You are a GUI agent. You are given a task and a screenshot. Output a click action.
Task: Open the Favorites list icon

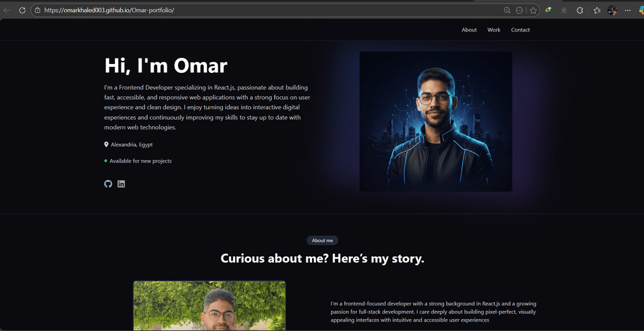pos(597,10)
